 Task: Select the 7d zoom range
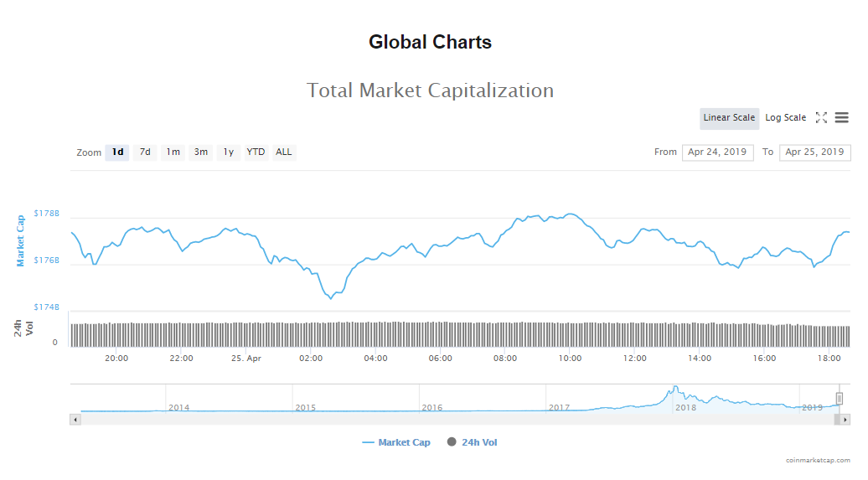tap(145, 152)
